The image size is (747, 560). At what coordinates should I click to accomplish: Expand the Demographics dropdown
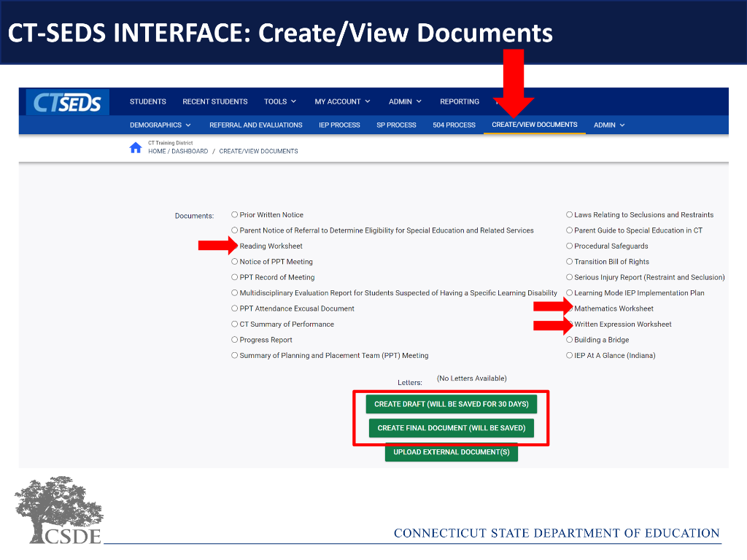pyautogui.click(x=160, y=125)
